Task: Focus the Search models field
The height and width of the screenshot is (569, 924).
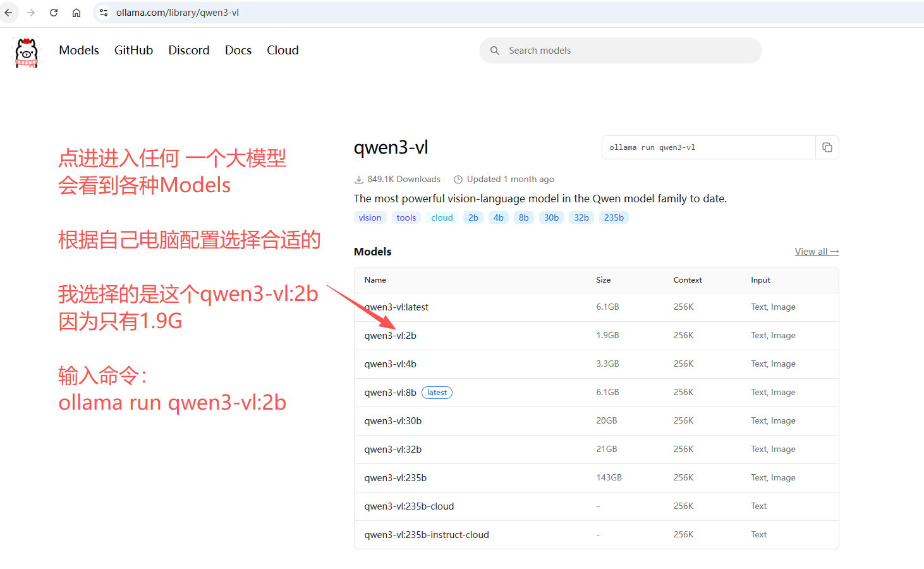Action: click(x=620, y=51)
